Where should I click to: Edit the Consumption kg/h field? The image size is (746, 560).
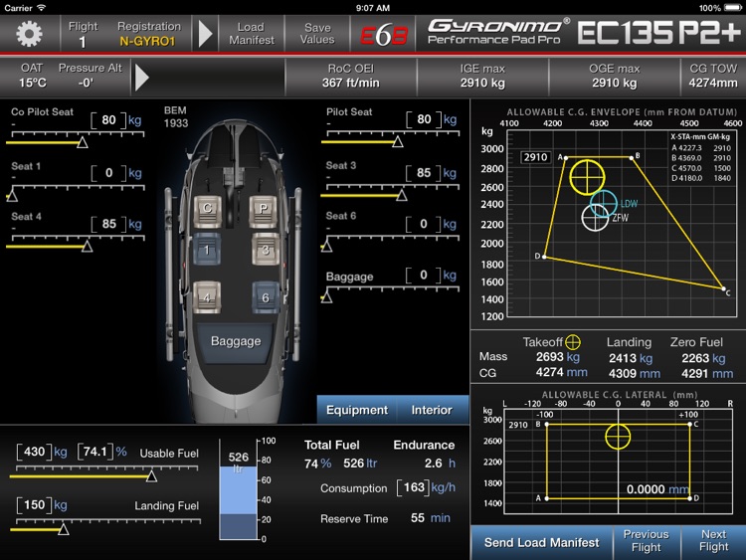click(414, 487)
